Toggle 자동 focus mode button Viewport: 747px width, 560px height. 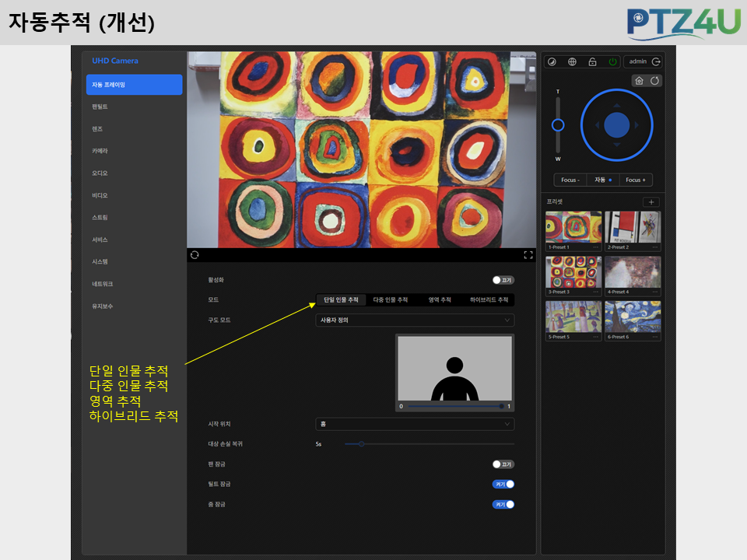coord(602,180)
